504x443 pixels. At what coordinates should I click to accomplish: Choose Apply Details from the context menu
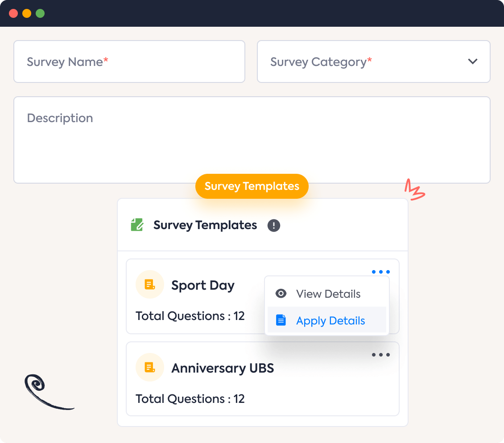click(330, 320)
